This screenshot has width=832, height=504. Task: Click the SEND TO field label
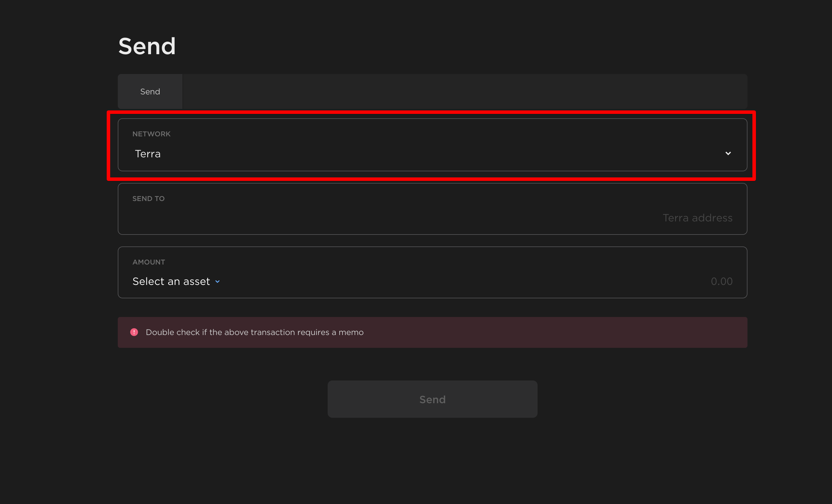tap(148, 199)
